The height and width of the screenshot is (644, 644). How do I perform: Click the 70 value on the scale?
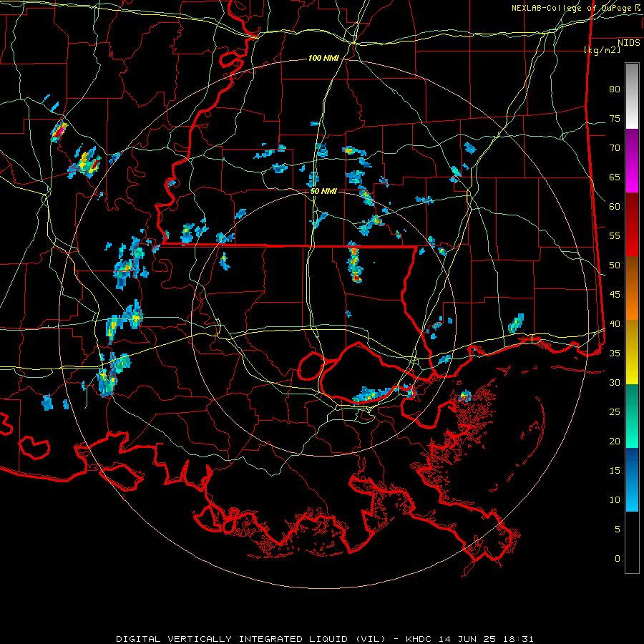(615, 148)
